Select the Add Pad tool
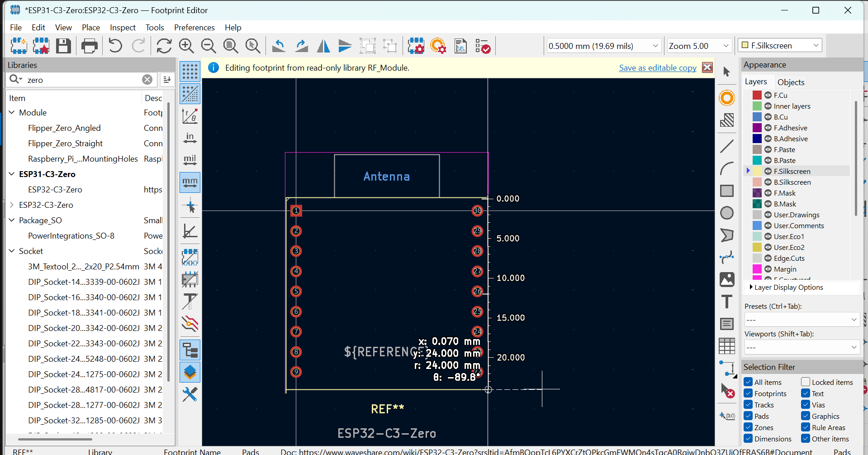The width and height of the screenshot is (868, 455). [726, 98]
